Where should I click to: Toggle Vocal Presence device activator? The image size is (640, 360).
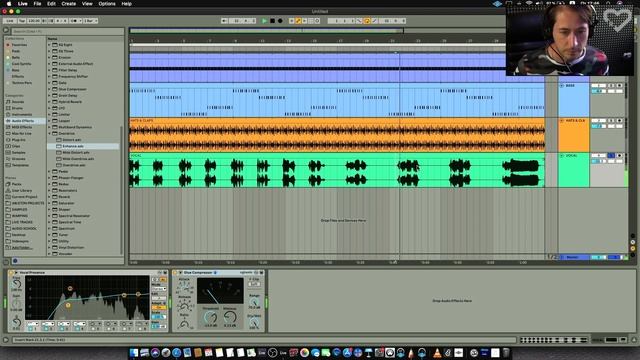(x=11, y=273)
